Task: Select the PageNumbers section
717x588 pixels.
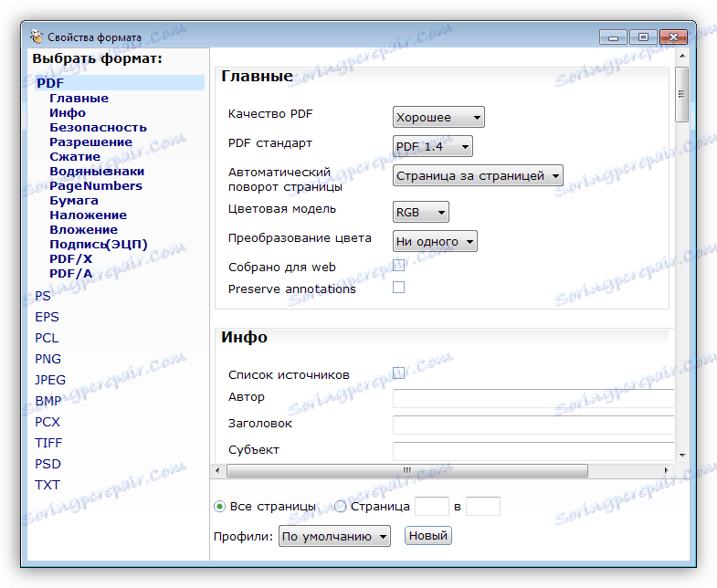Action: click(96, 186)
